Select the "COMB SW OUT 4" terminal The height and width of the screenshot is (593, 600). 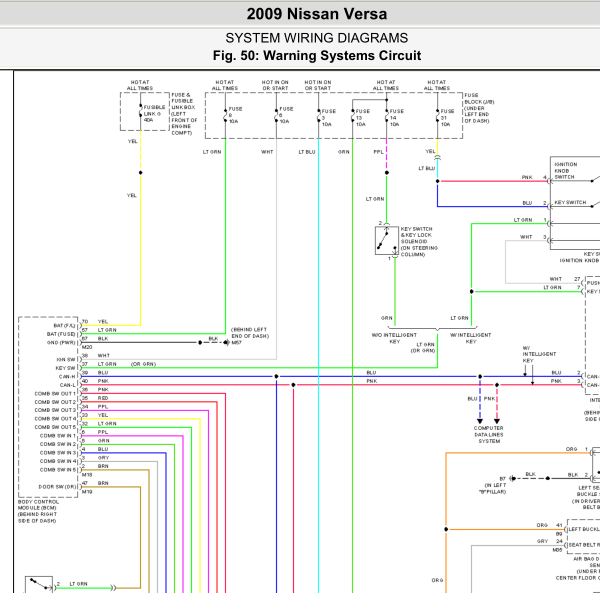55,419
